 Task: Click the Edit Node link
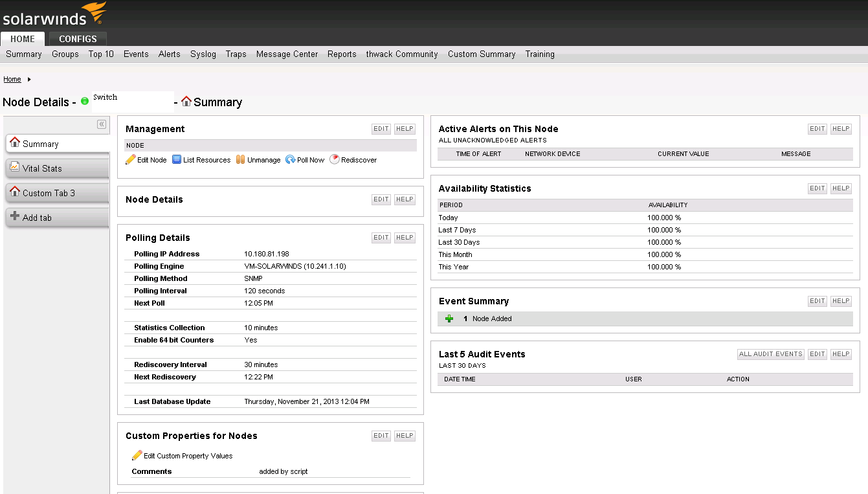coord(152,160)
